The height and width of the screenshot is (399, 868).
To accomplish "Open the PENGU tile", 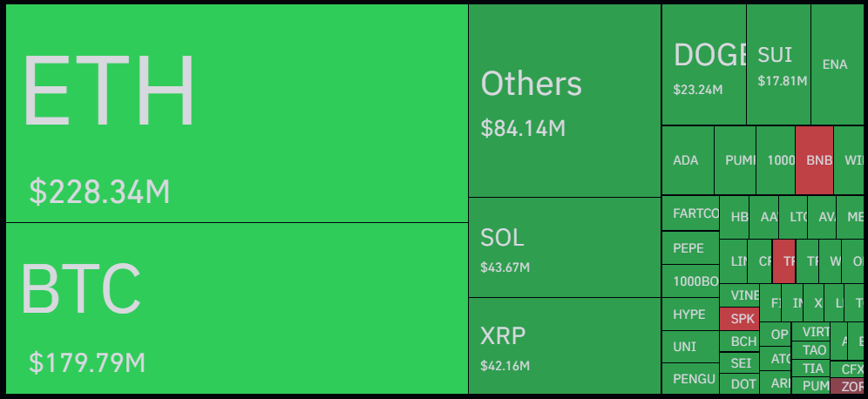I will coord(690,378).
